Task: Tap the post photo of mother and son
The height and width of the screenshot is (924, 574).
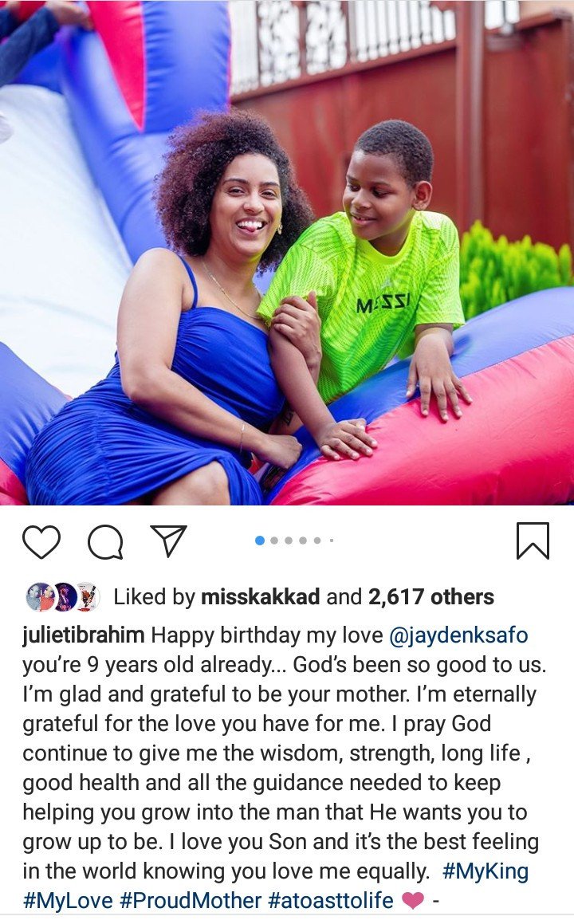Action: pos(287,252)
